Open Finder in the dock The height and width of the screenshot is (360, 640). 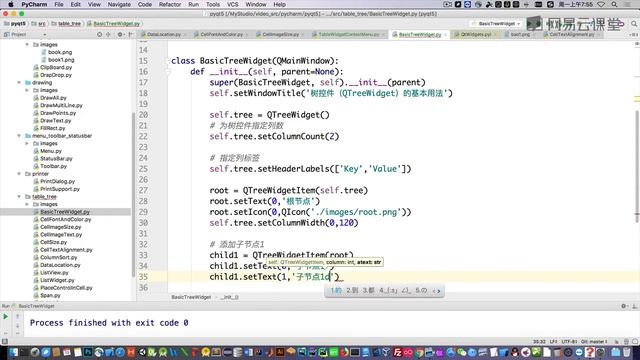coord(13,352)
